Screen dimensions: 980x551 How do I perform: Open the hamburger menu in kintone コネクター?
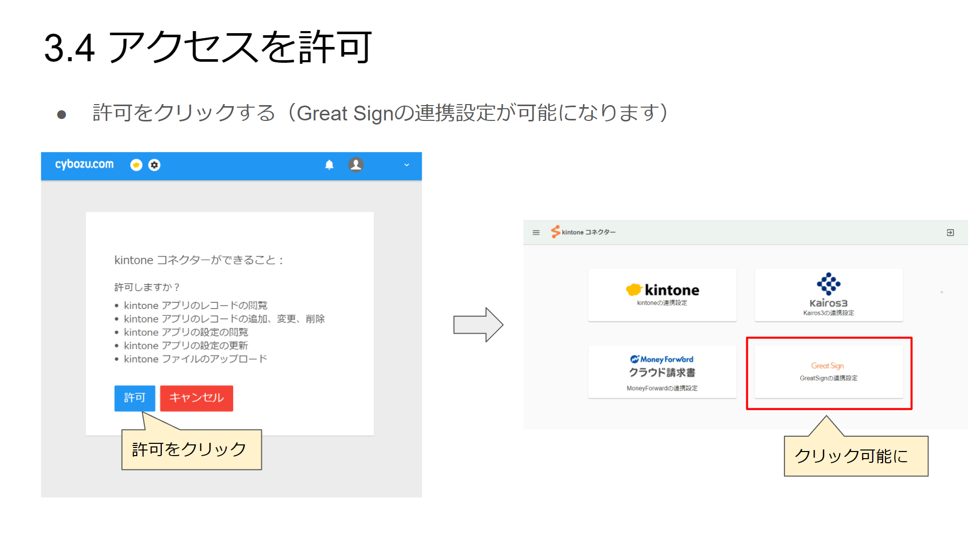click(536, 233)
